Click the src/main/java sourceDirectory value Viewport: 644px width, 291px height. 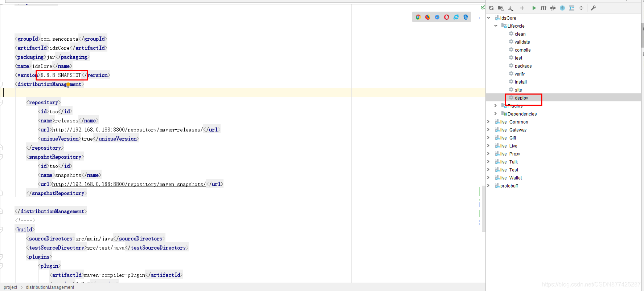(94, 239)
